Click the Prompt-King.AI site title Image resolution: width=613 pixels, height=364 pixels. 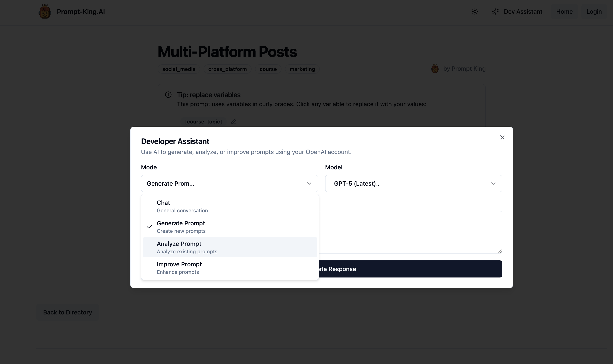coord(81,12)
